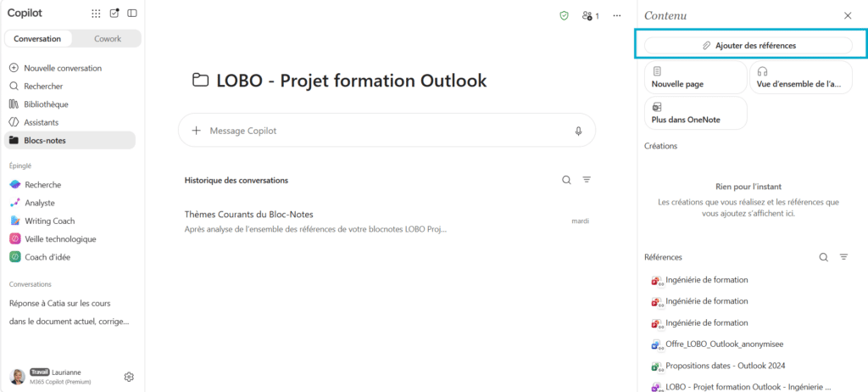This screenshot has height=392, width=868.
Task: Click the Travail badge near user name
Action: [x=39, y=372]
